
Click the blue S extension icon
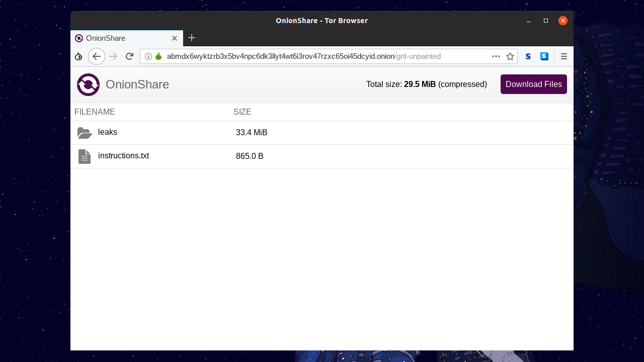544,56
